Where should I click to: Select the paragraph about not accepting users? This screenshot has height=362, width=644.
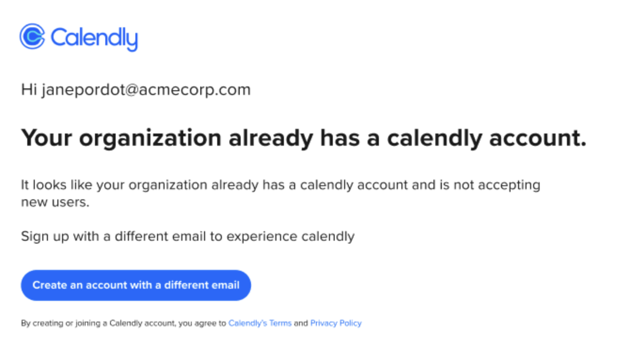(280, 193)
